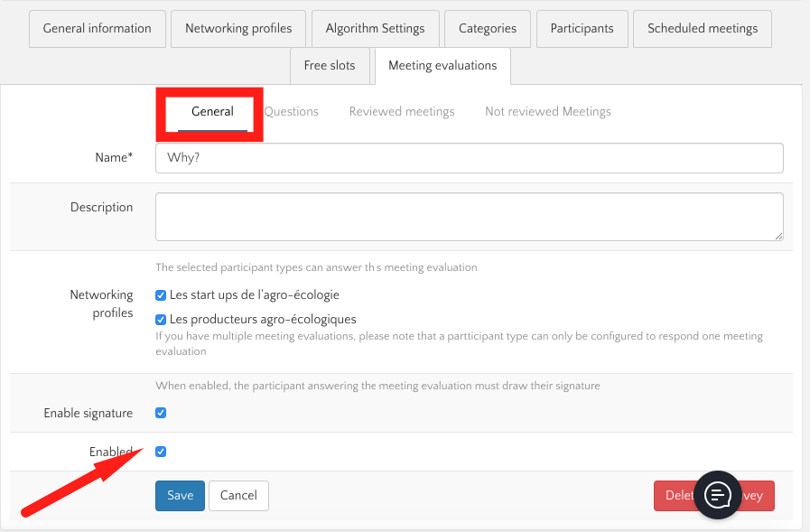Toggle the Enabled checkbox

(161, 452)
